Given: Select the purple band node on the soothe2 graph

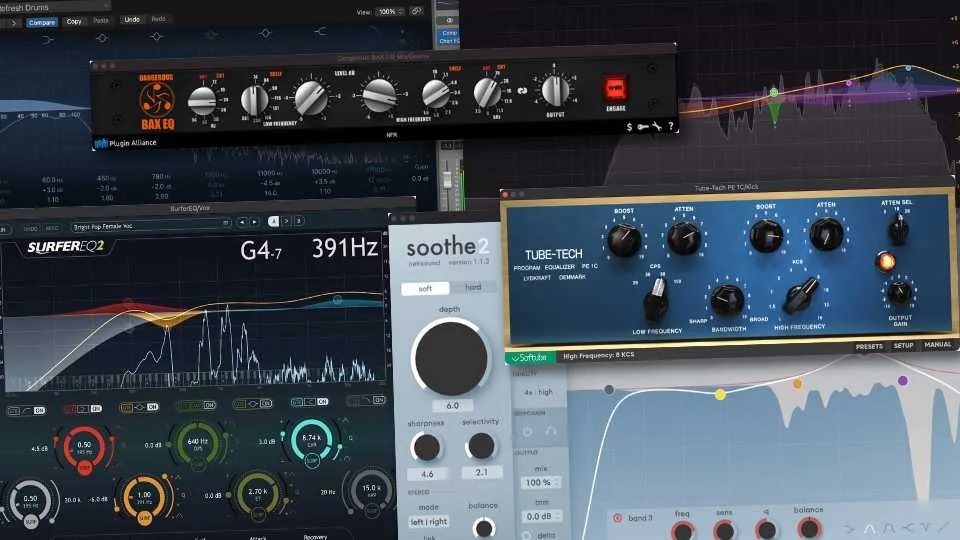Looking at the screenshot, I should (902, 381).
